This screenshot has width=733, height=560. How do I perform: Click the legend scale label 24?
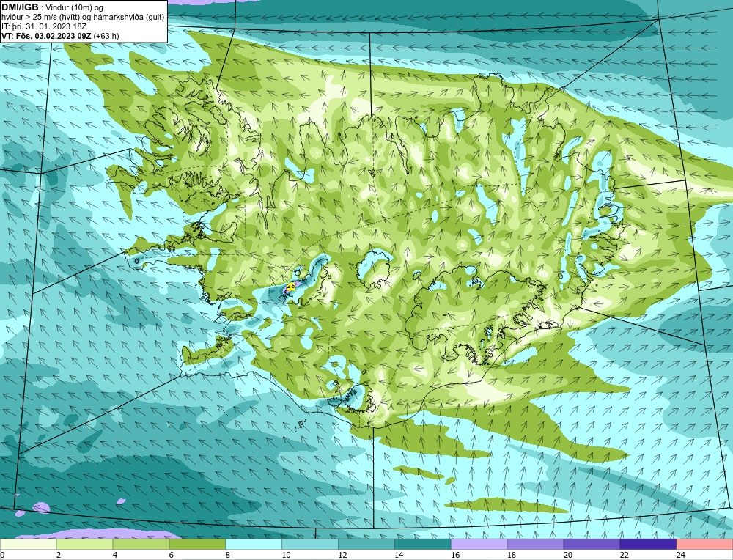681,555
